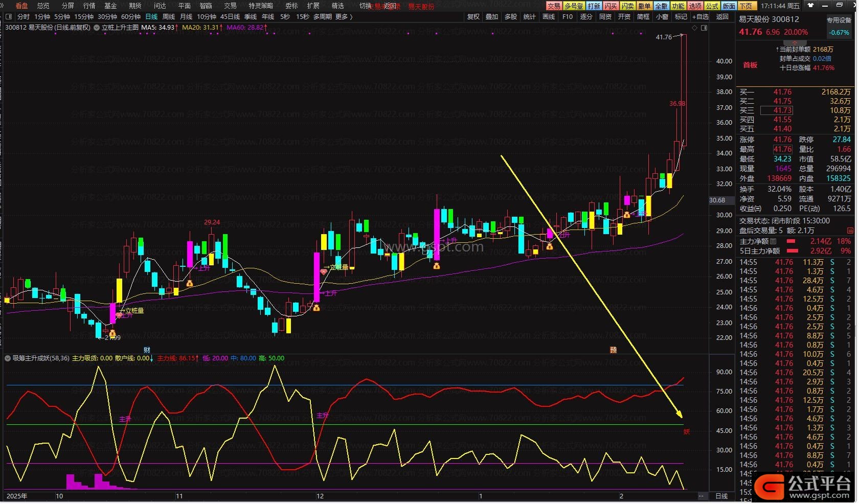
Task: Switch to the 周线 weekly period
Action: click(x=169, y=17)
